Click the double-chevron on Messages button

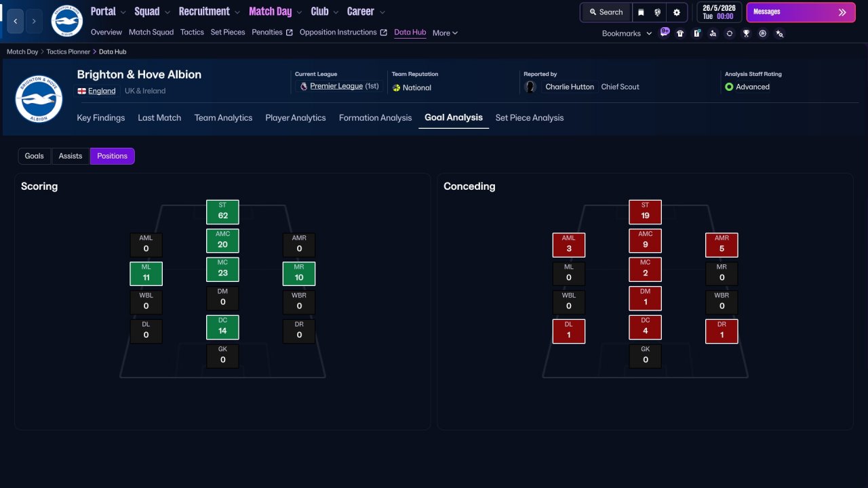[842, 12]
